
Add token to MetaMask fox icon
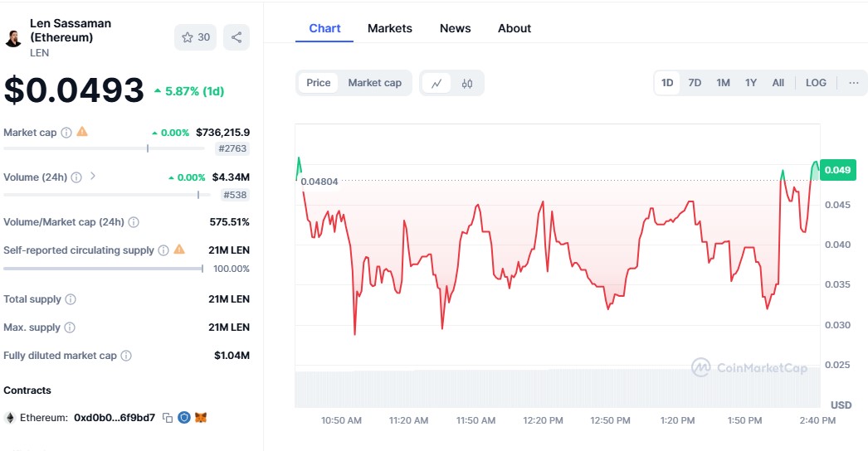pos(200,418)
